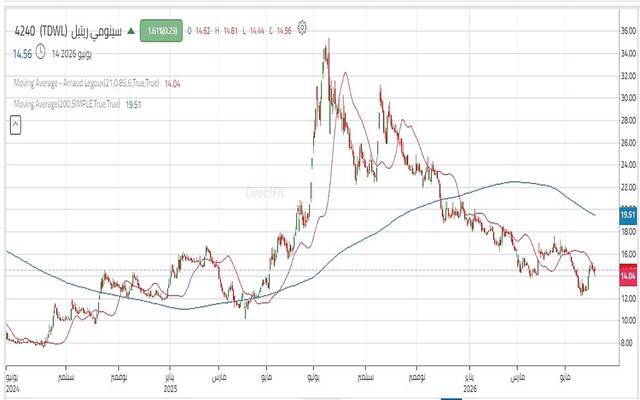Click the سبتمبر label nearest يونيو 2024
Screen dimensions: 640x400
tap(66, 378)
